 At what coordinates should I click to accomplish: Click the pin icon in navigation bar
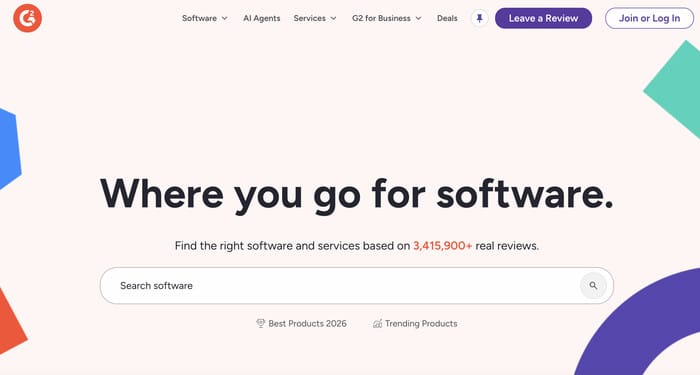click(x=479, y=18)
